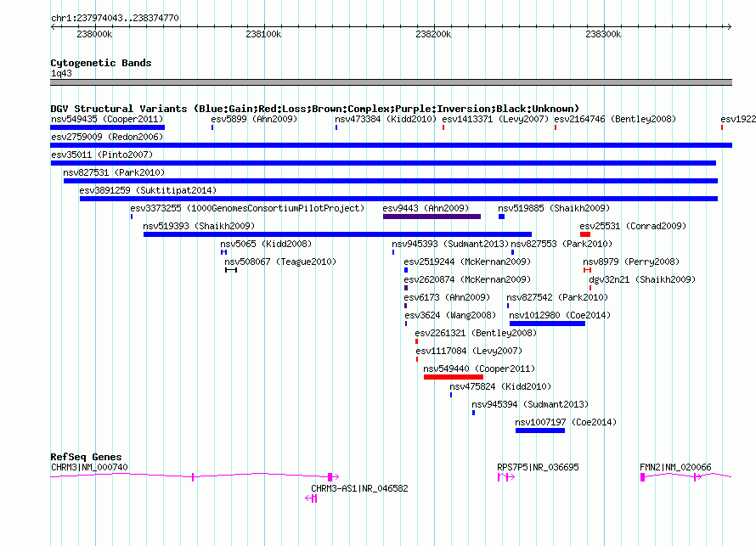Screen dimensions: 756x546
Task: Click the blue bar under esv2759009
Action: (x=391, y=145)
